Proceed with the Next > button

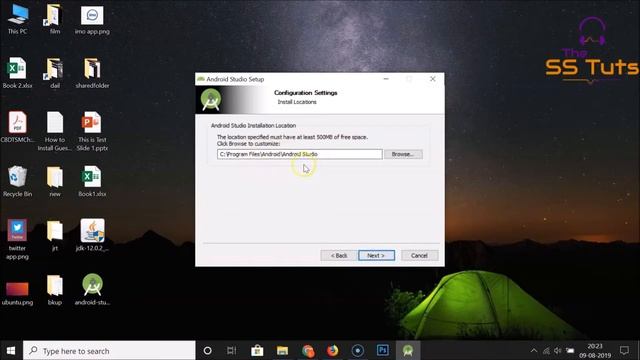(376, 256)
